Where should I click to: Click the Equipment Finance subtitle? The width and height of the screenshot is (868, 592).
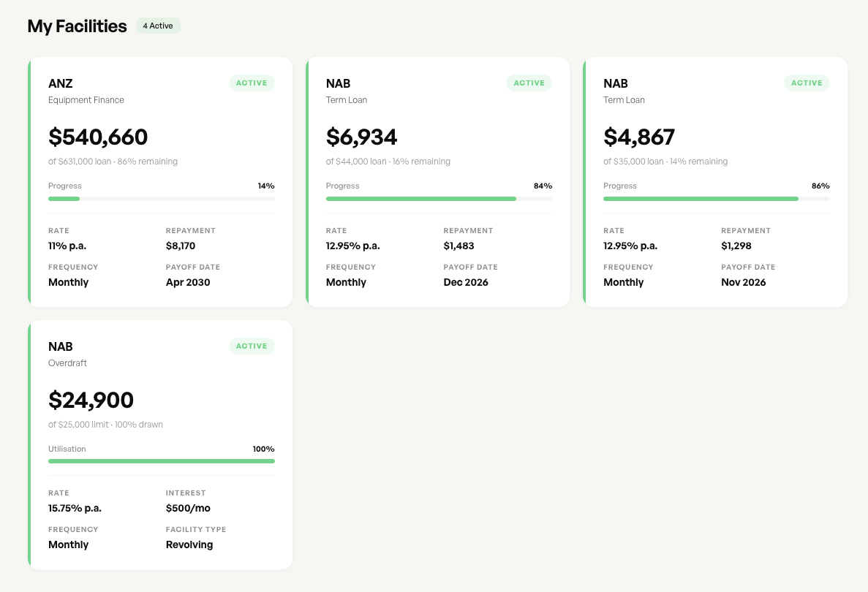(86, 100)
